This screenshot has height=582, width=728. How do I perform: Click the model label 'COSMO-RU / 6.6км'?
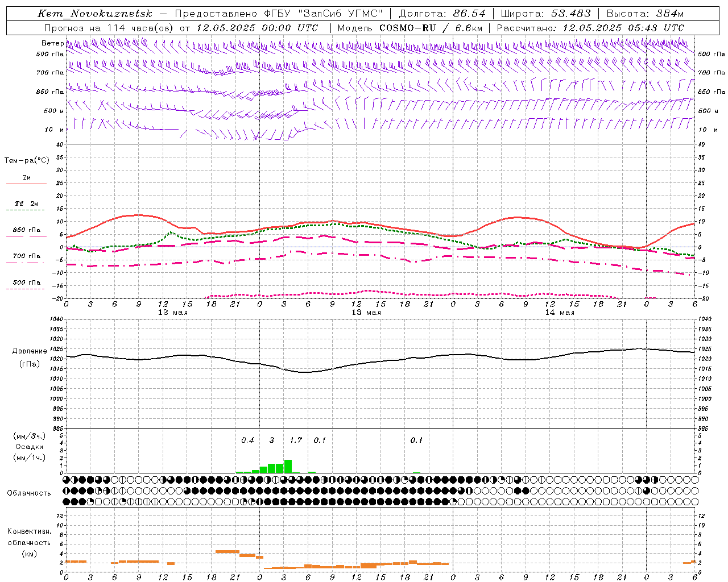[x=431, y=28]
